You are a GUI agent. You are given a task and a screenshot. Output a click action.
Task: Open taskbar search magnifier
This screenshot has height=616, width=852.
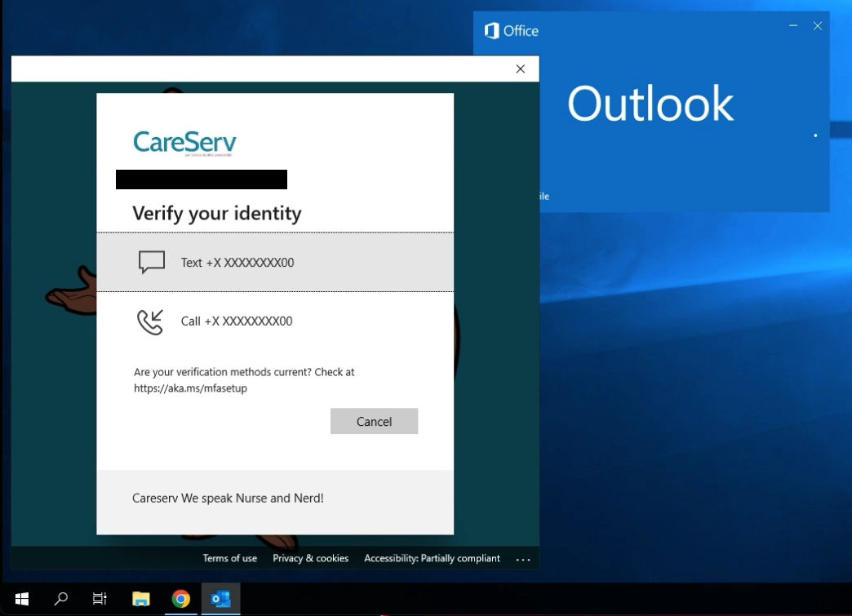tap(61, 599)
